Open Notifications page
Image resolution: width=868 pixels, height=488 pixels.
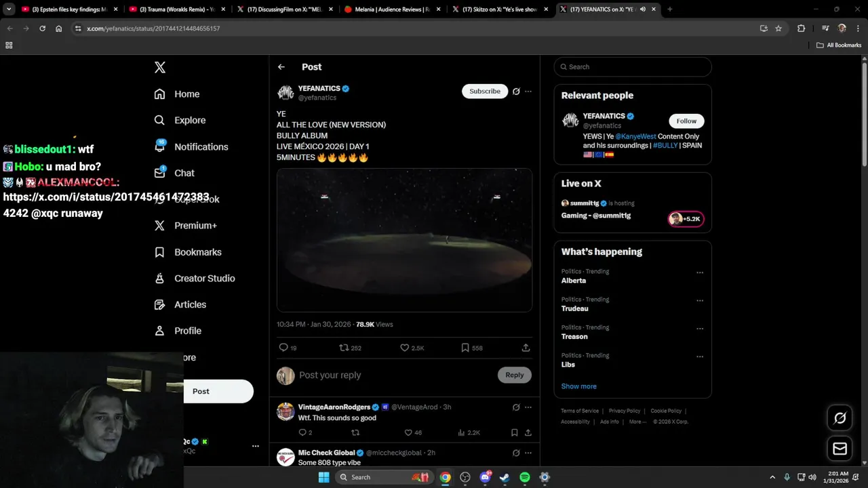(x=191, y=146)
